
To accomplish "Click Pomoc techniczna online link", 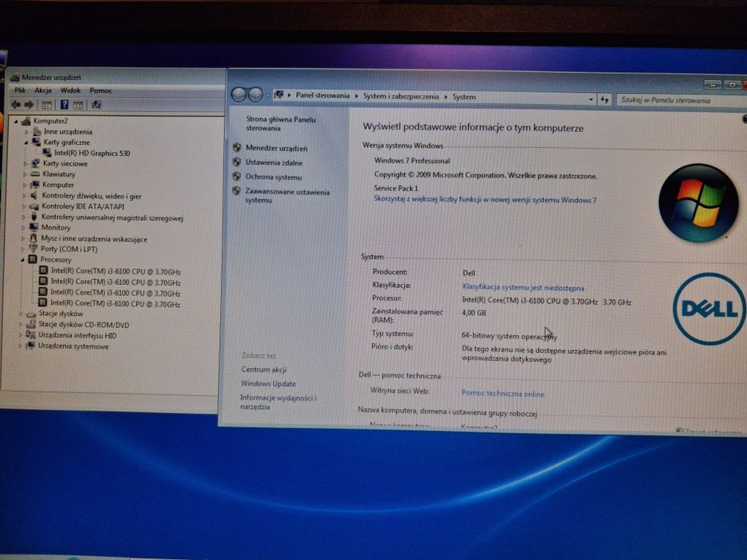I will coord(503,394).
